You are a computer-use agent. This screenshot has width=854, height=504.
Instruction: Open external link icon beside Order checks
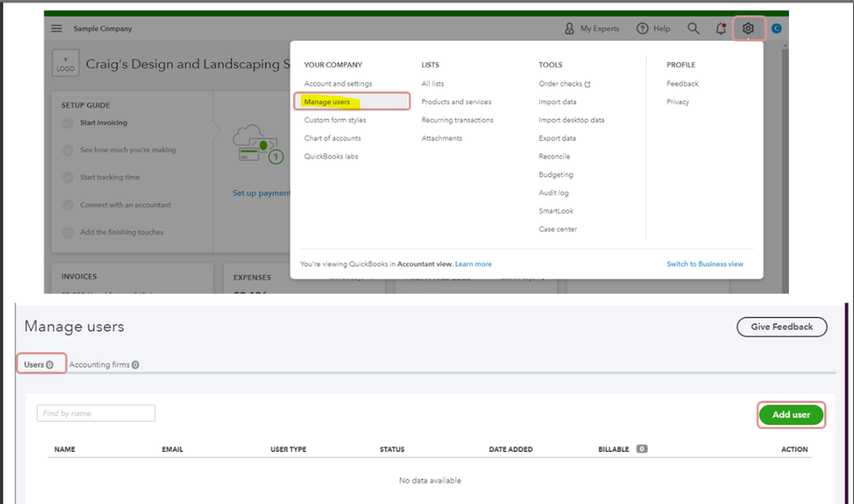click(x=587, y=85)
